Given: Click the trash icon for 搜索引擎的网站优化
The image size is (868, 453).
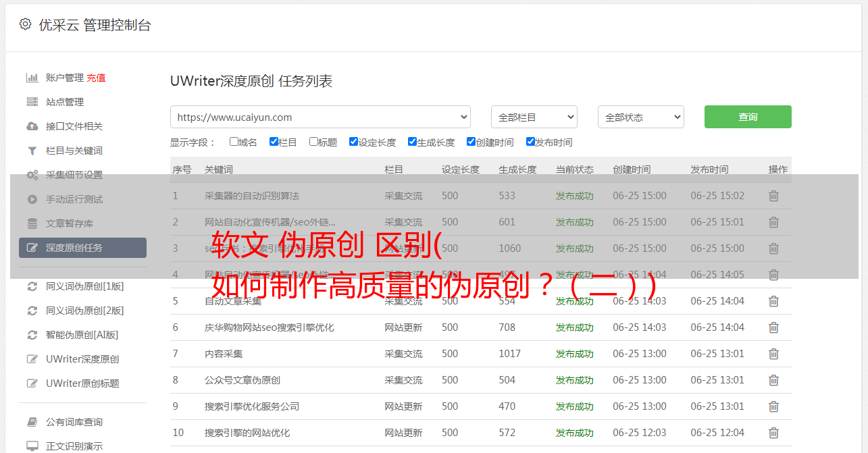Looking at the screenshot, I should pos(774,433).
